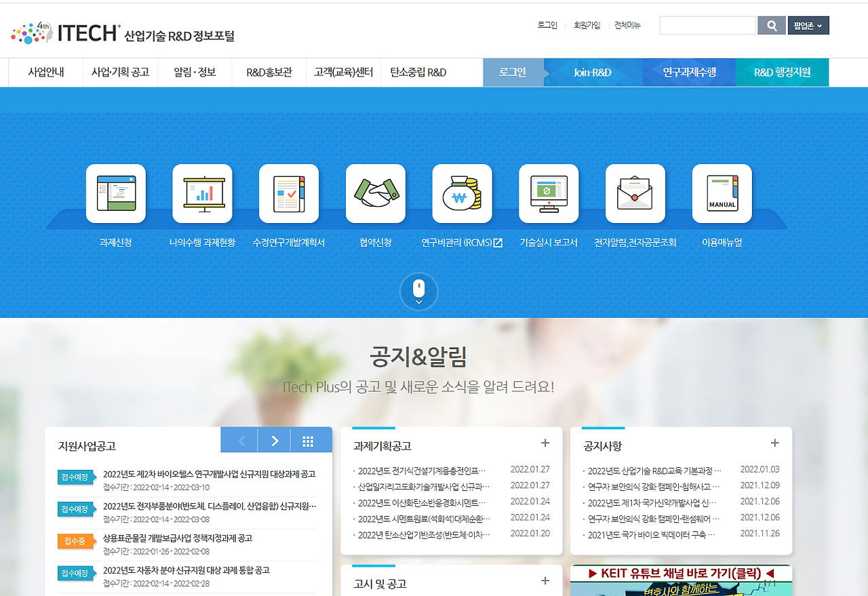Open the 이용매뉴얼 manual icon
The width and height of the screenshot is (868, 596).
point(722,193)
